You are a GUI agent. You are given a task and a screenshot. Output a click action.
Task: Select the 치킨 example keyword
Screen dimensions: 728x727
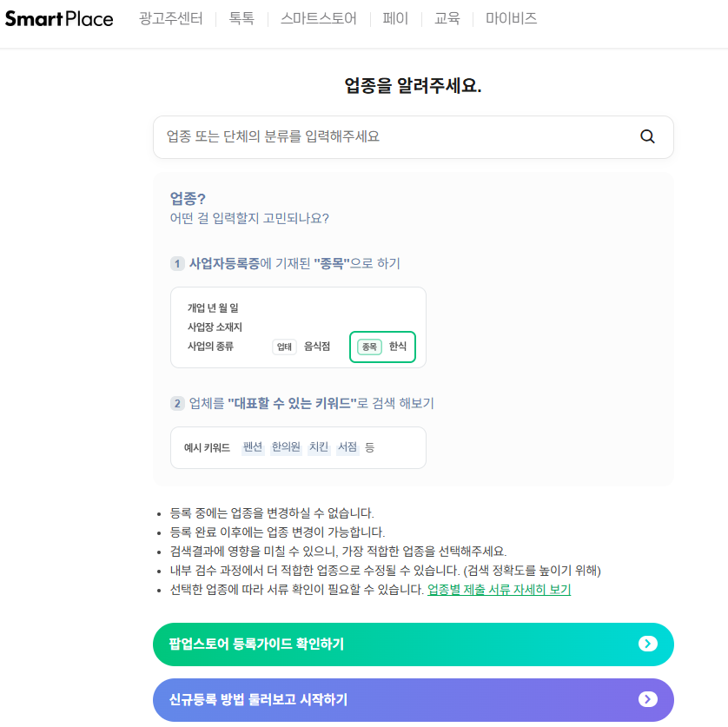(x=319, y=447)
